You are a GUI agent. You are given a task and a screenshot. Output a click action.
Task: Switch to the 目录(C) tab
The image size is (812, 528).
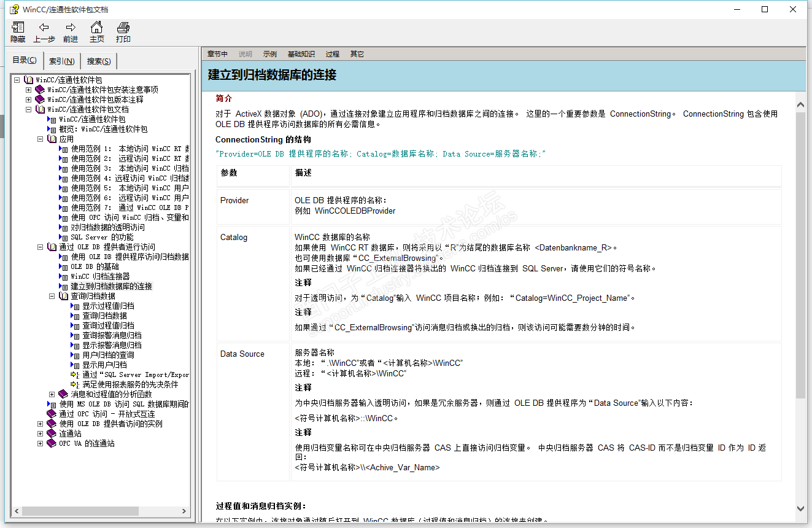25,60
